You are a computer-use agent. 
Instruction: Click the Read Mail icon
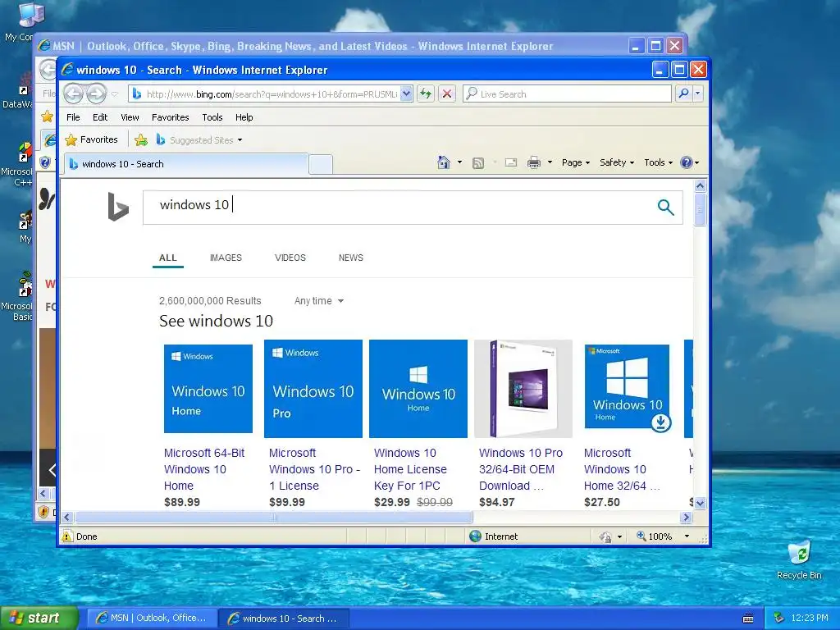pyautogui.click(x=511, y=162)
